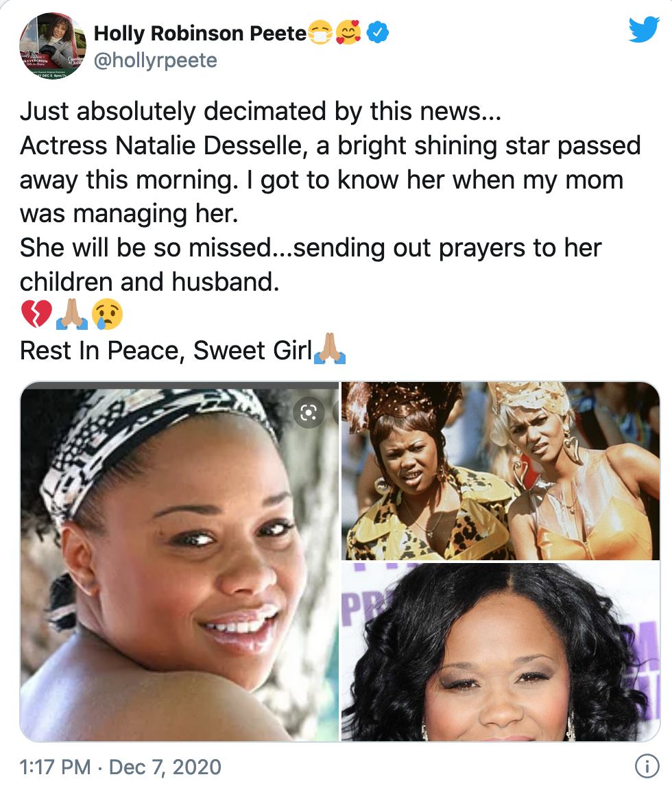672x790 pixels.
Task: Click the Just absolutely decimated opening line
Action: (261, 111)
